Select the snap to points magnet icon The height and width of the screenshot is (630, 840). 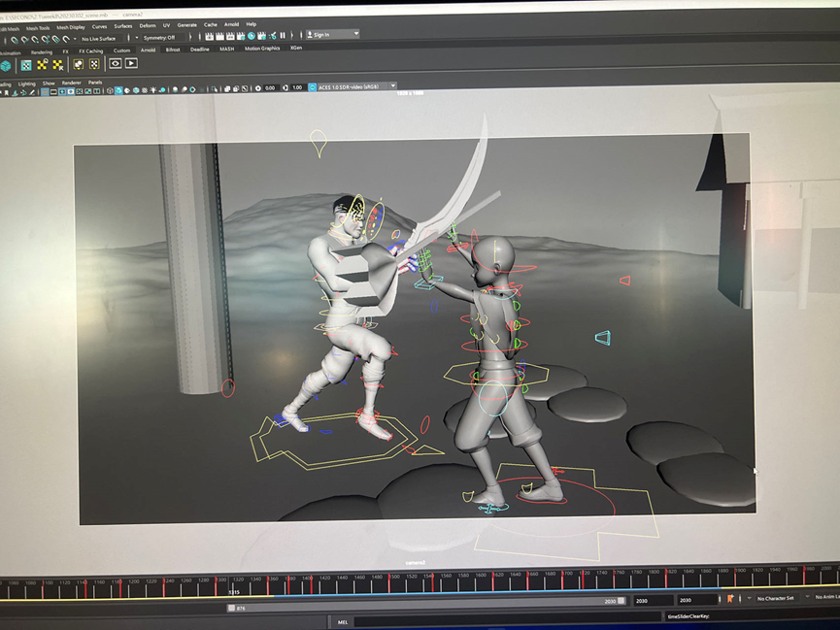35,40
